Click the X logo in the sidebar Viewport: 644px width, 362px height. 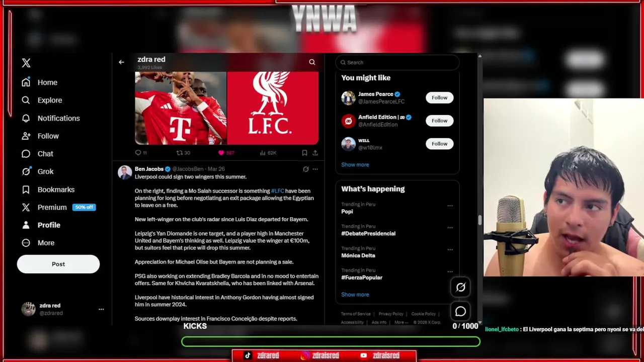pyautogui.click(x=26, y=63)
